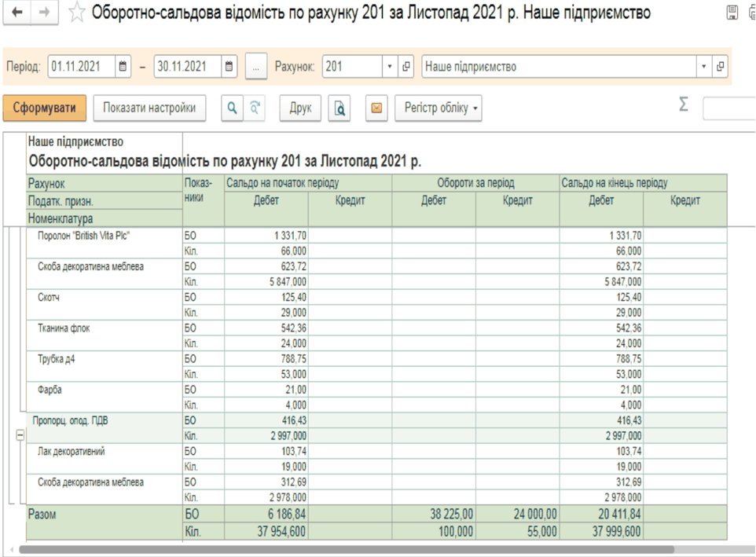
Task: Open account 201 with the open-form icon
Action: coord(406,67)
